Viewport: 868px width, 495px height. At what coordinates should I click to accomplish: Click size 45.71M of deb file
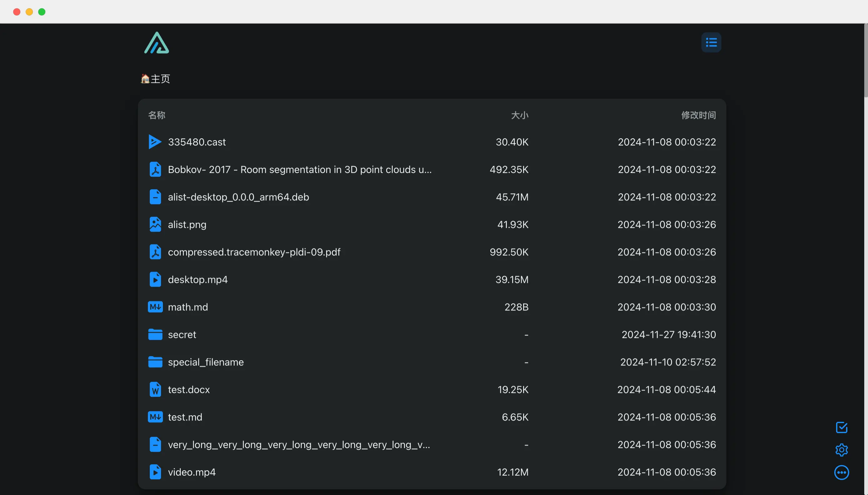click(x=512, y=197)
